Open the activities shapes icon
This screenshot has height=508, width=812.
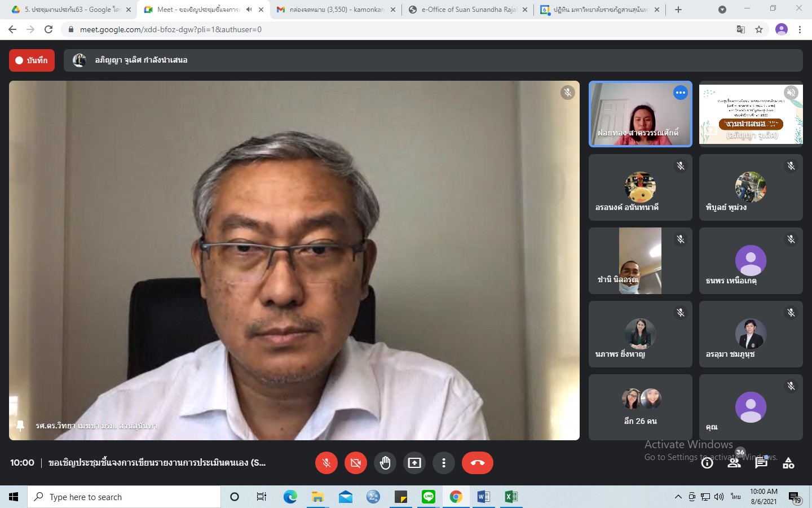[788, 463]
